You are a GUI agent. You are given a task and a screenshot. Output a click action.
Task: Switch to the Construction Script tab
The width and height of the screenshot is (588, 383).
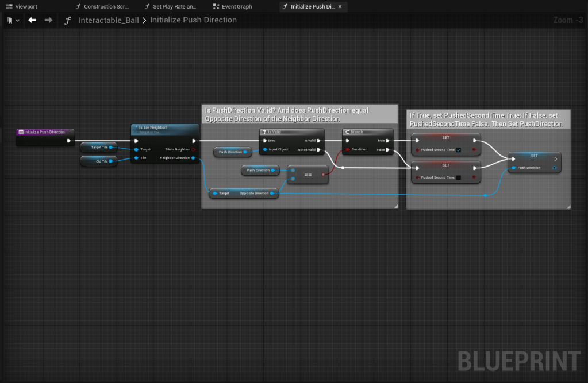102,7
